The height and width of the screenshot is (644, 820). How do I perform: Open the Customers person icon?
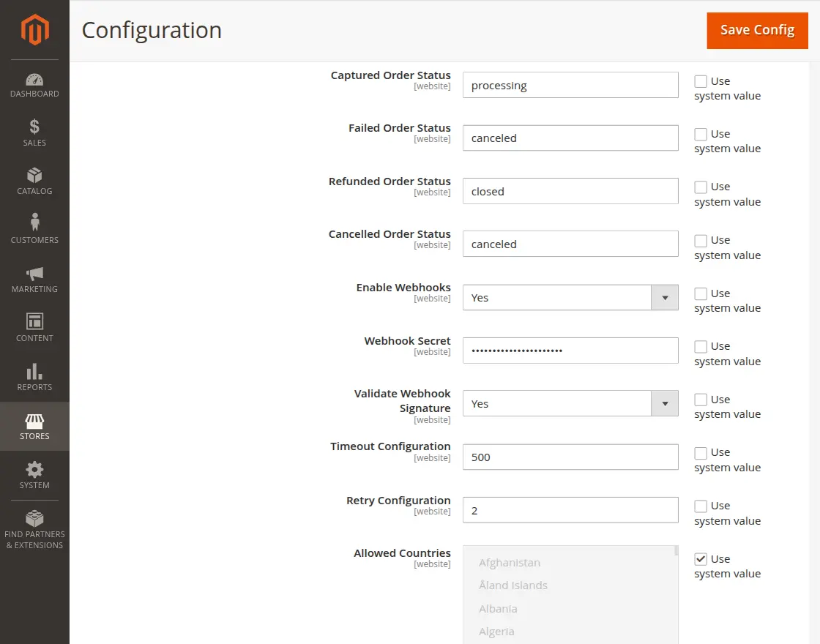point(34,222)
